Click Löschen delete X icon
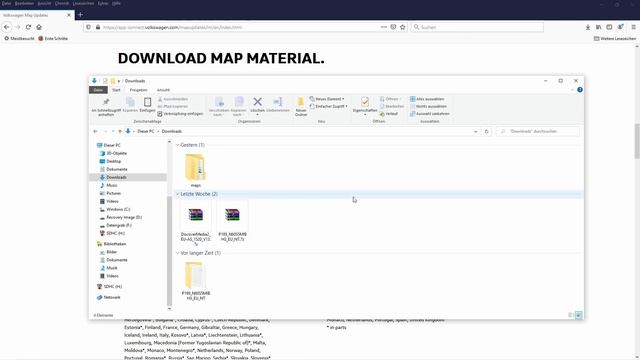Viewport: 640px width, 360px height. pyautogui.click(x=258, y=101)
